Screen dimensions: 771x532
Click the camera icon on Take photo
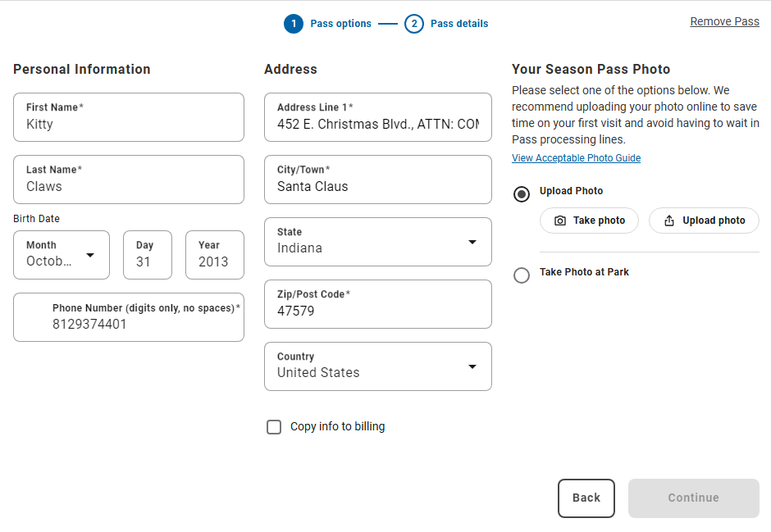tap(560, 221)
